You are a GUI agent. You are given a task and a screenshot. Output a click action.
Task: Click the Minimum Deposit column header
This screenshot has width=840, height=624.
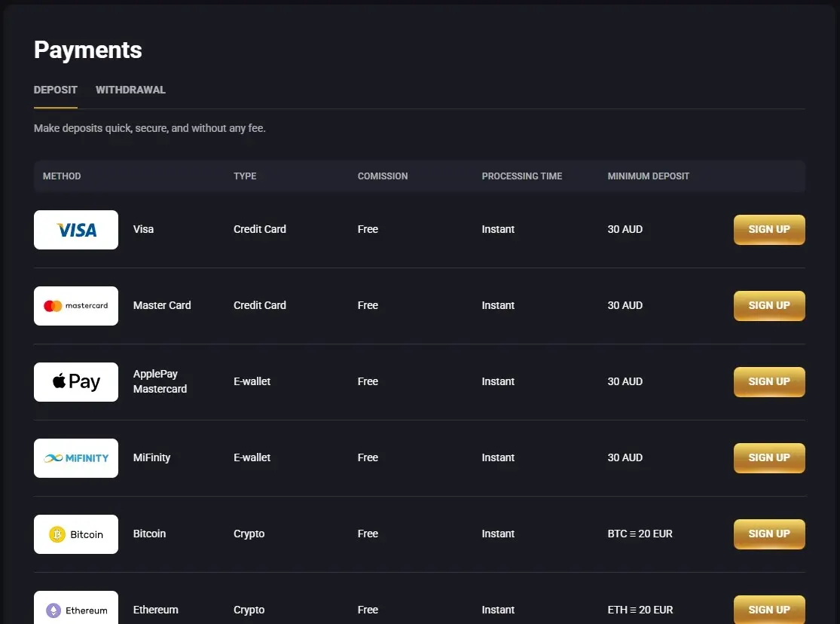(648, 176)
